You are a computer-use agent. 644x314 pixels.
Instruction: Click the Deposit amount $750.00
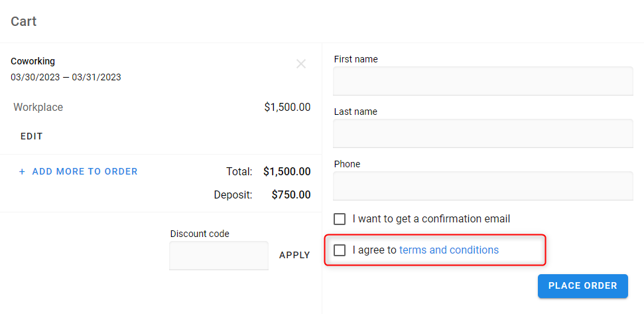point(290,195)
